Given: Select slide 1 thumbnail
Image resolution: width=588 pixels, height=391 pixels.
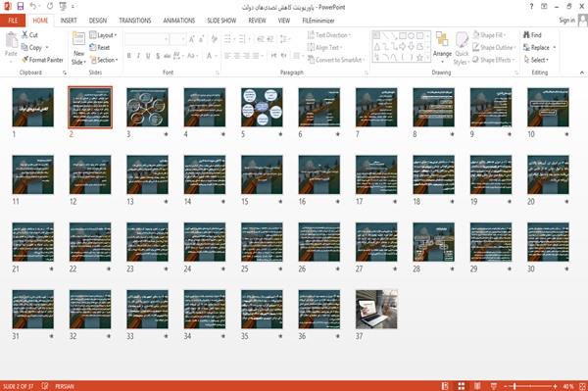Looking at the screenshot, I should (33, 107).
